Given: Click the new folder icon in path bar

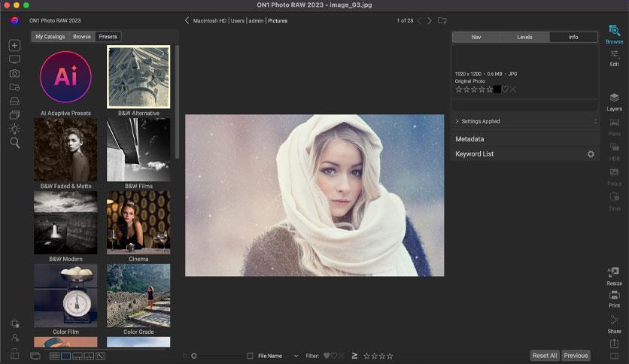Looking at the screenshot, I should tap(442, 20).
